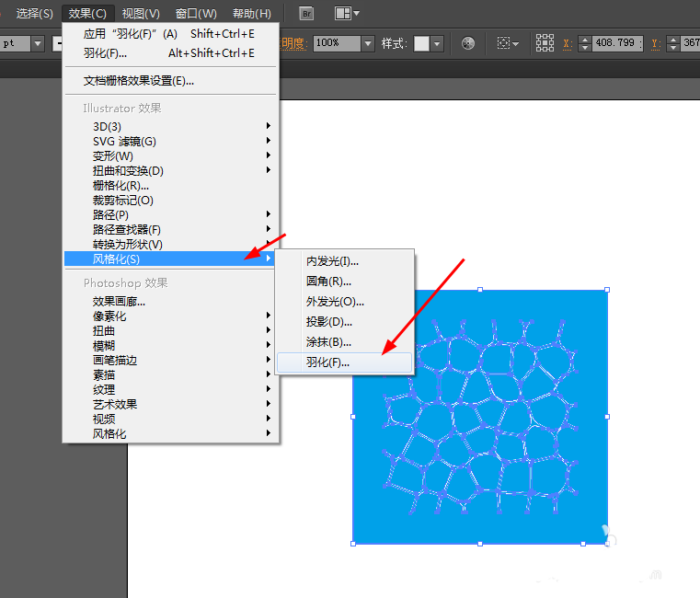Select 羽化(F)... in the 风格化 submenu

click(328, 362)
